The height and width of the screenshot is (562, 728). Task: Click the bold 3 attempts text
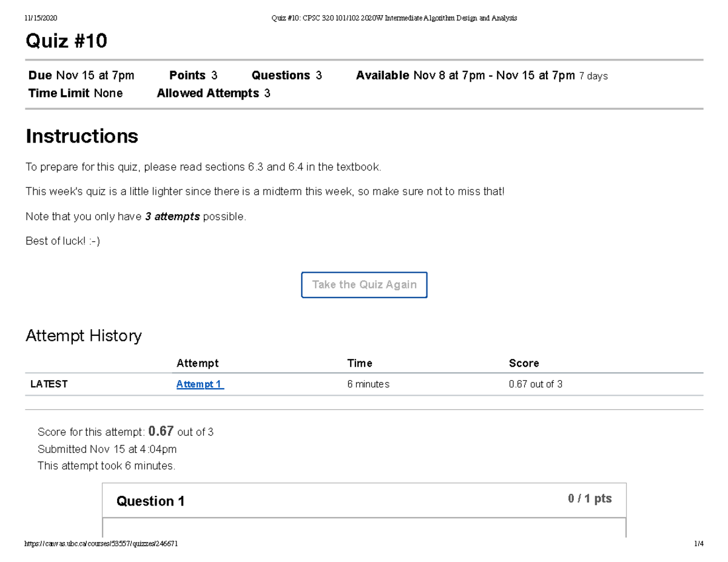(172, 217)
